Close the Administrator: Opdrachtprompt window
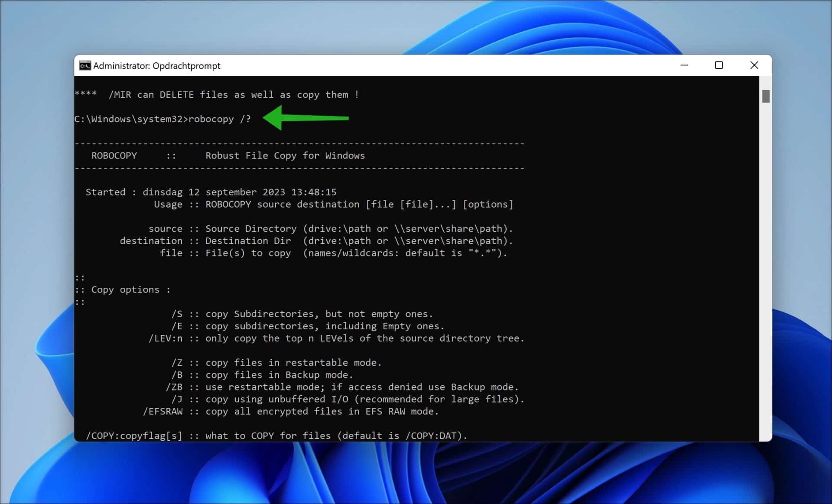The width and height of the screenshot is (832, 504). pos(754,65)
